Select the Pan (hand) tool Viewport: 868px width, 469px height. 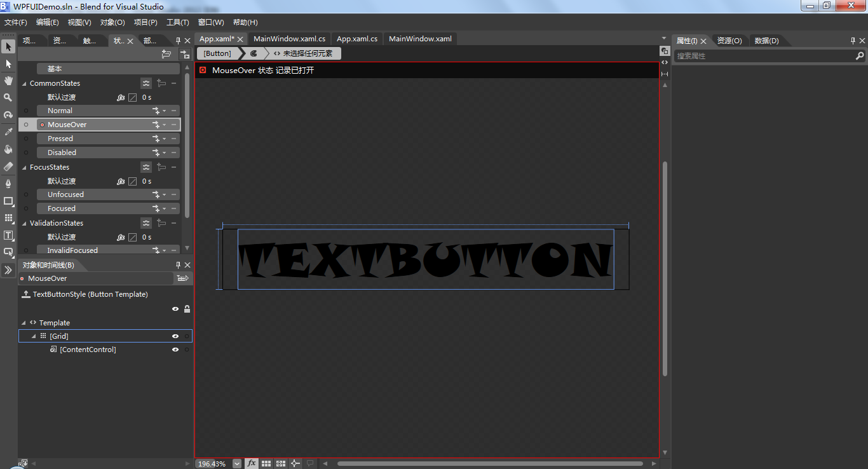pyautogui.click(x=8, y=81)
